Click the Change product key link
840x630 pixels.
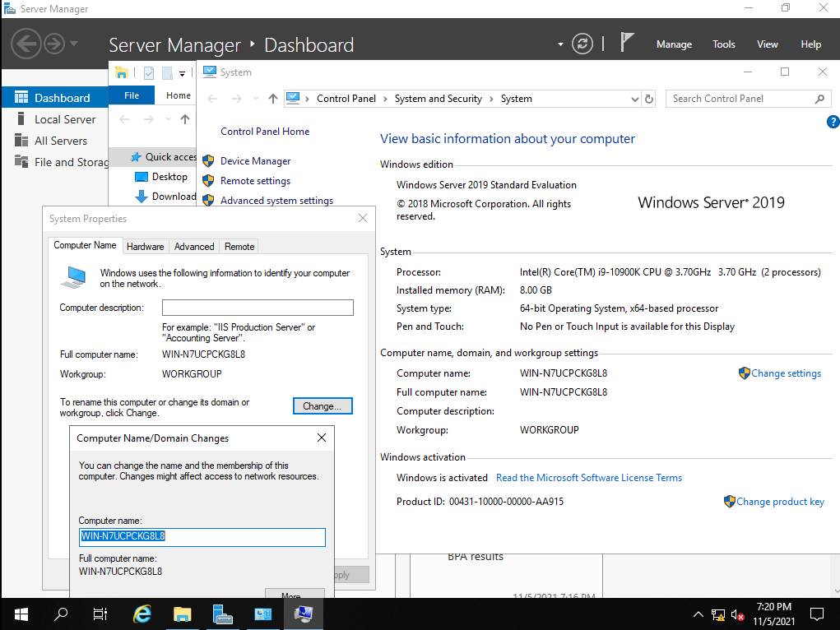click(x=780, y=502)
